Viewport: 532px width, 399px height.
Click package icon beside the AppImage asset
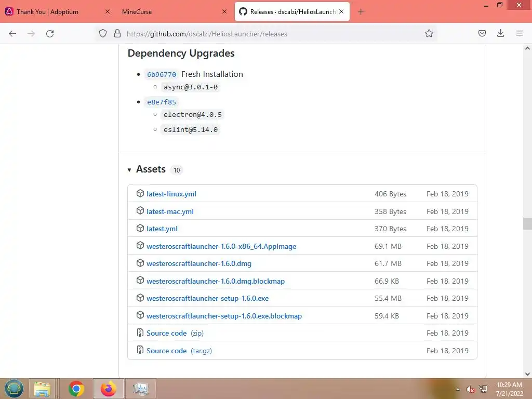(x=140, y=246)
